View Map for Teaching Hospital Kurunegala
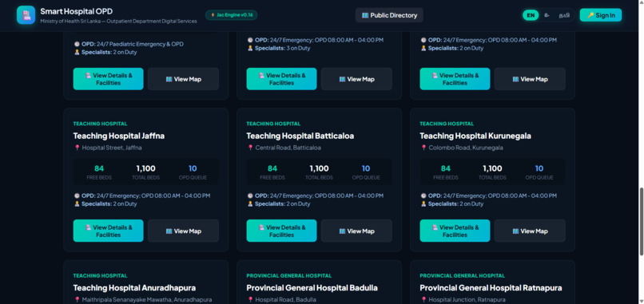The height and width of the screenshot is (304, 644). click(530, 231)
